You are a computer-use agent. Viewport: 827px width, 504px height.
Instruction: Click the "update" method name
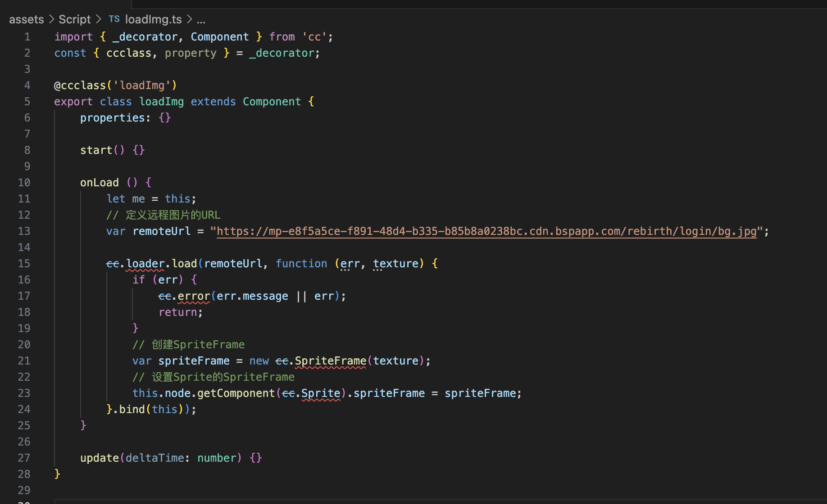tap(100, 458)
